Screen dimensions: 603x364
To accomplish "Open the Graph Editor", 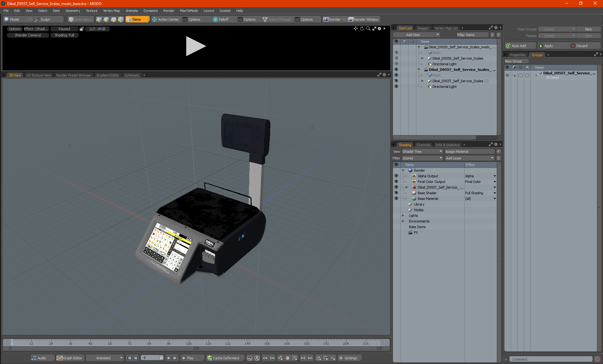I will click(x=70, y=358).
